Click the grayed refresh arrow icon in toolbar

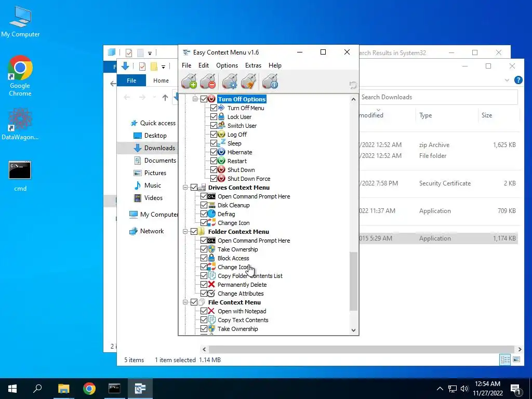[x=353, y=85]
